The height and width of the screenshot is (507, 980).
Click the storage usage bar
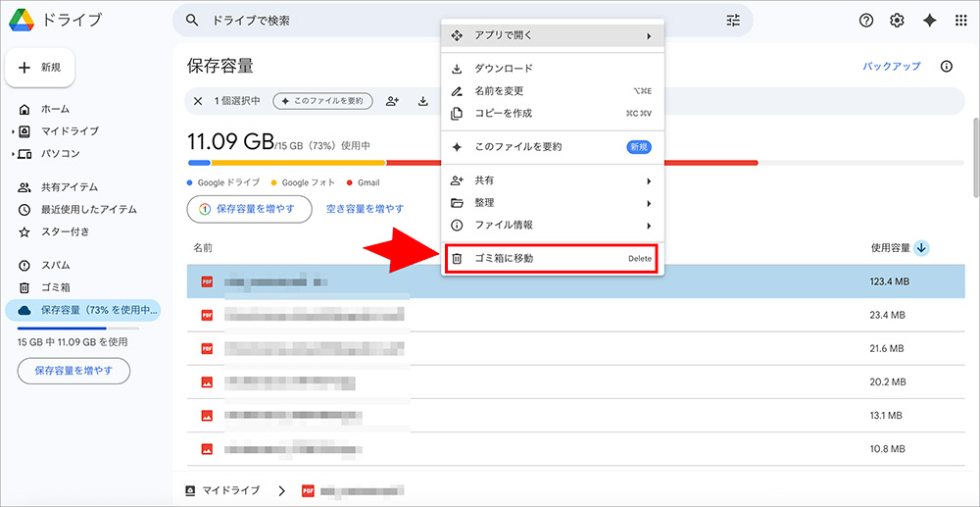575,163
